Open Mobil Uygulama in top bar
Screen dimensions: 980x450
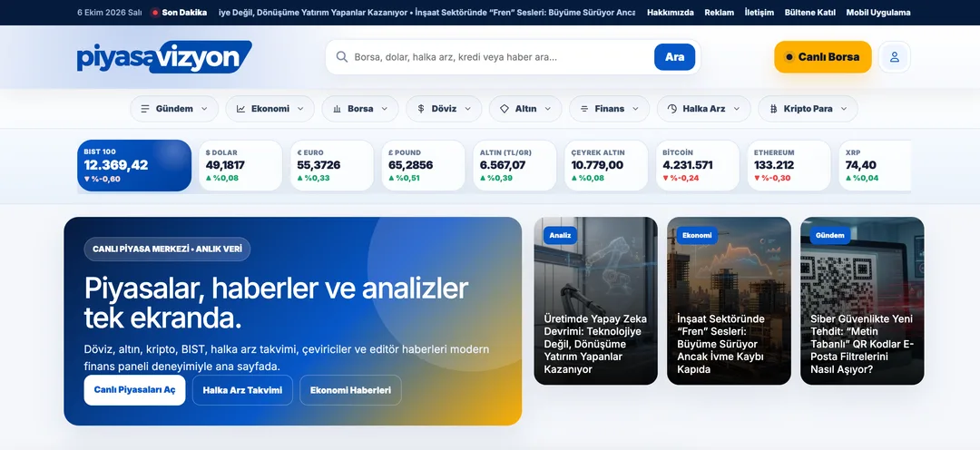[878, 13]
